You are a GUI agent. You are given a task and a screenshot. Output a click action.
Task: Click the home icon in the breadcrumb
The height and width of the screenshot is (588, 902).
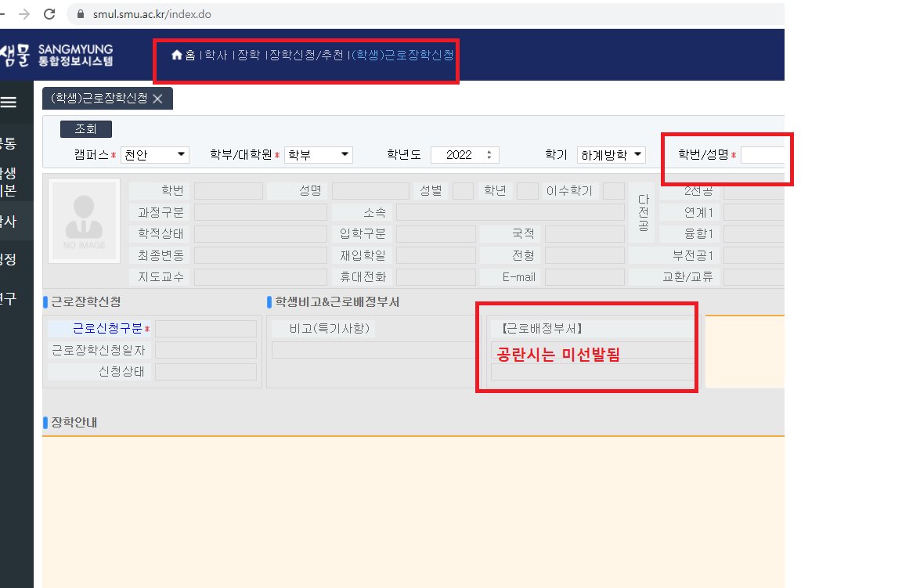click(177, 55)
